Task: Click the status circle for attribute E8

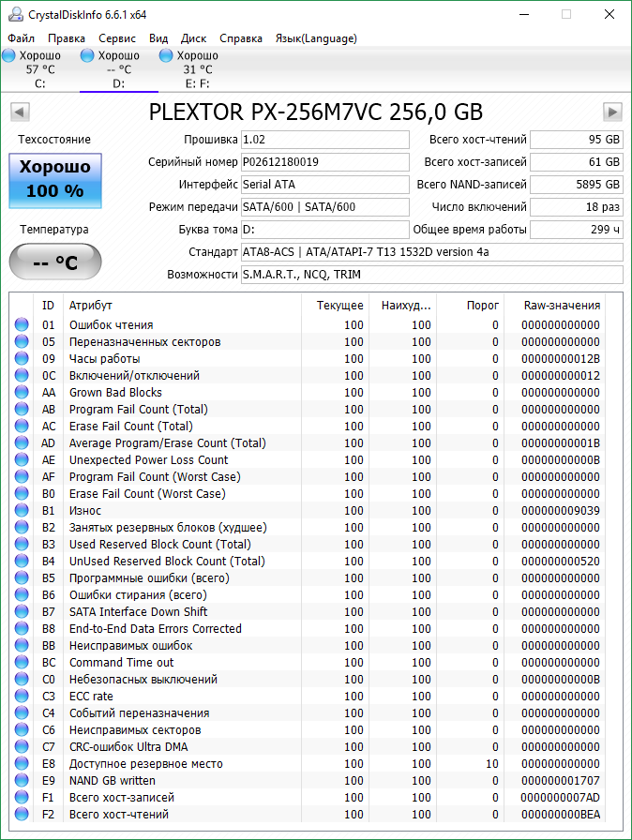Action: 22,763
